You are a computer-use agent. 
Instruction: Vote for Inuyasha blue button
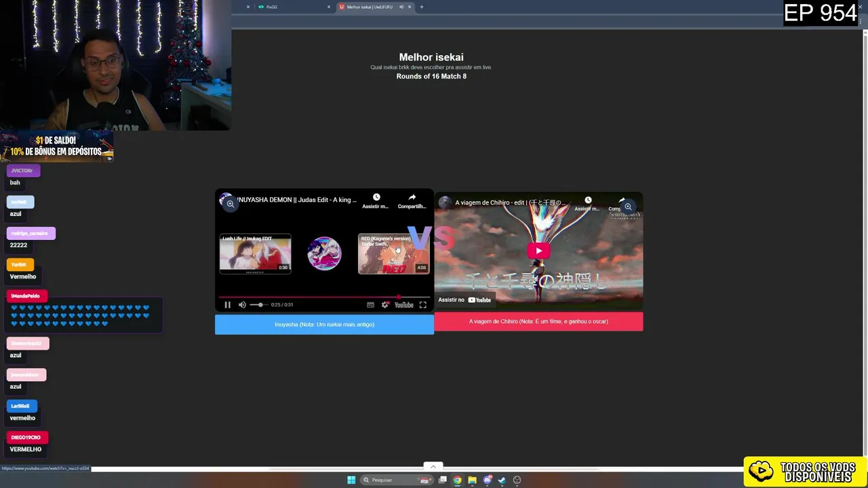pyautogui.click(x=324, y=325)
